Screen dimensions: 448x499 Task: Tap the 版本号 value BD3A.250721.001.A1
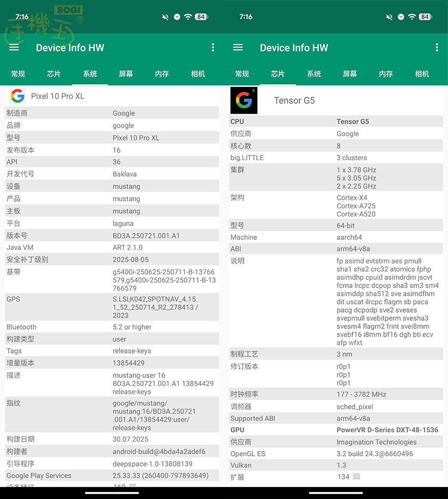[146, 236]
